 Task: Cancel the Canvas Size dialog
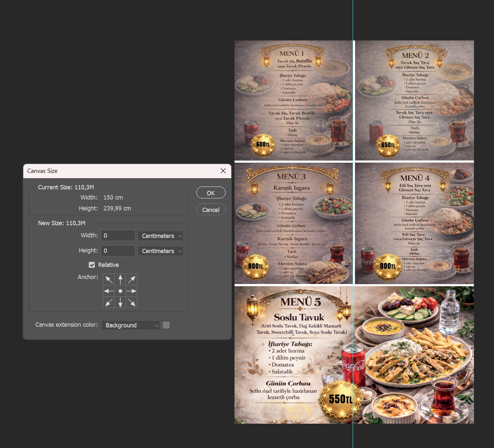click(211, 210)
